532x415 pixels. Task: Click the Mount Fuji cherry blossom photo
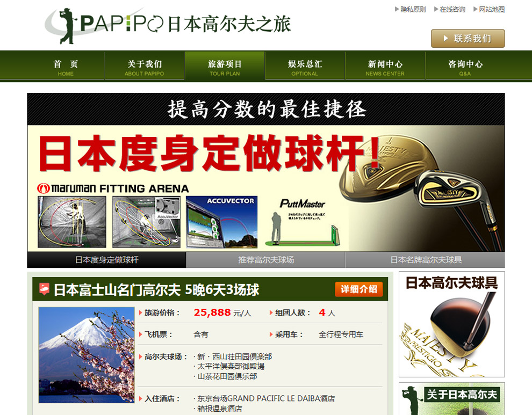(x=87, y=355)
